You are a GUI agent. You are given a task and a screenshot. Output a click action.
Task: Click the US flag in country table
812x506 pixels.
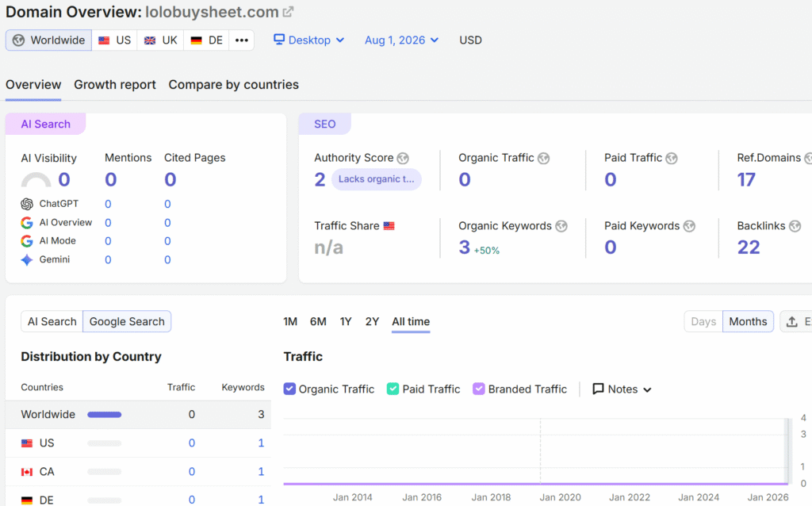[27, 443]
